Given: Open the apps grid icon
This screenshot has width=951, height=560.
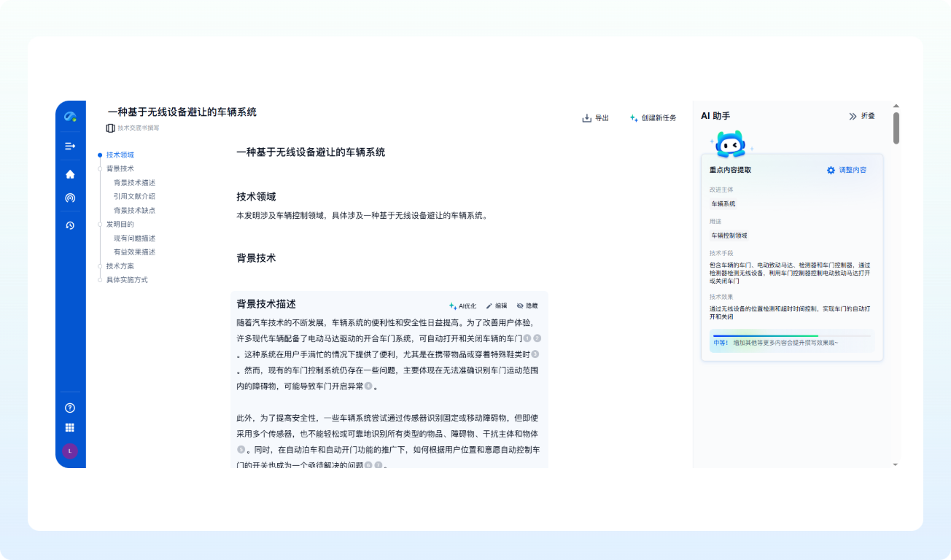Looking at the screenshot, I should point(70,428).
